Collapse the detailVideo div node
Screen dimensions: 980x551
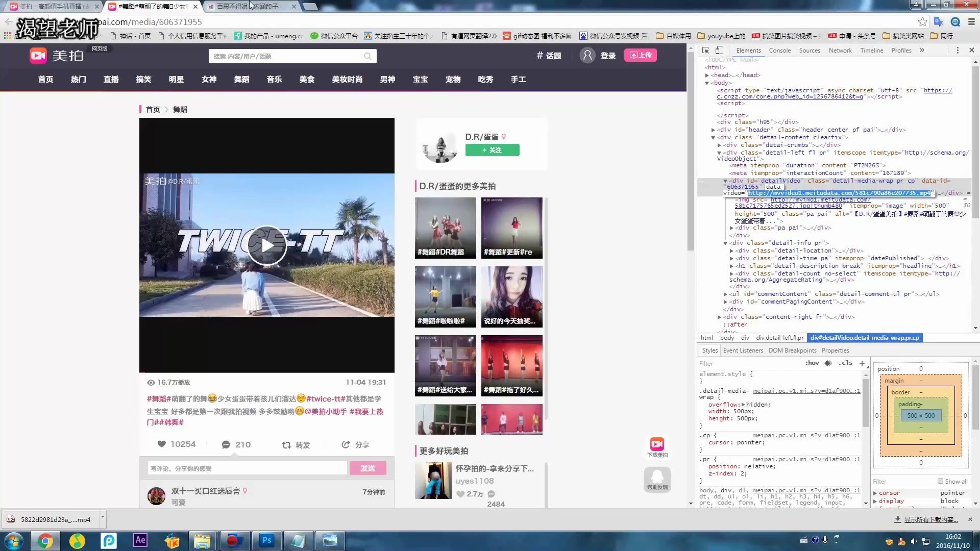725,181
